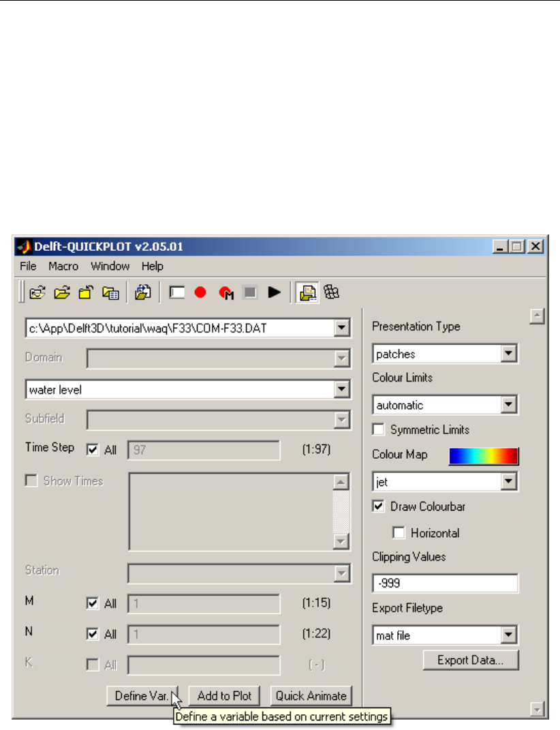Click the times list up scroll arrow
This screenshot has width=560, height=730.
pos(341,483)
